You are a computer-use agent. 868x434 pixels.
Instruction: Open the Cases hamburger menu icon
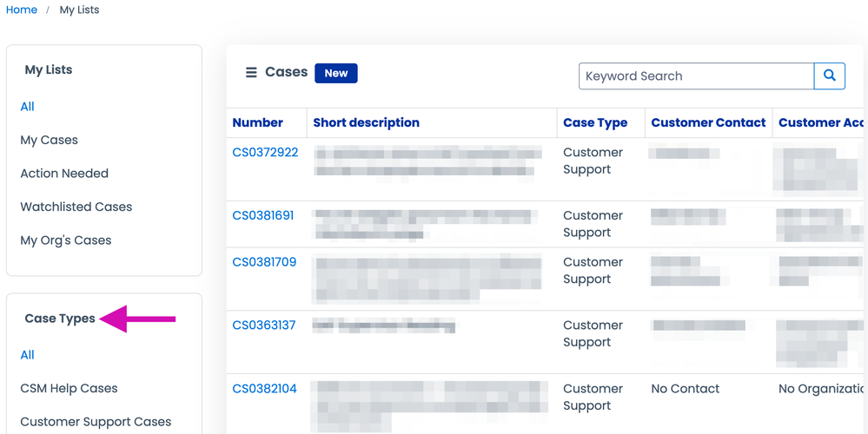click(251, 73)
